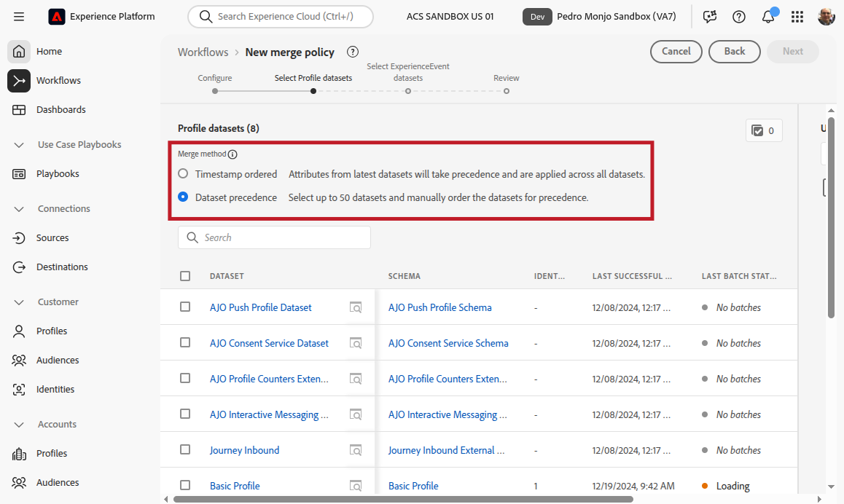Click the Cancel button
This screenshot has width=844, height=504.
tap(676, 52)
